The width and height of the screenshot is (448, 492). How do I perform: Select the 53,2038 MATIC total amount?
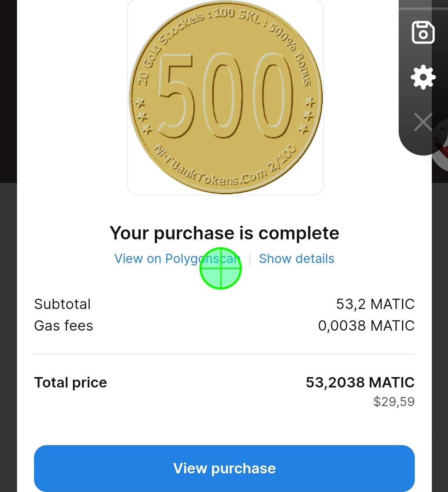(x=360, y=382)
